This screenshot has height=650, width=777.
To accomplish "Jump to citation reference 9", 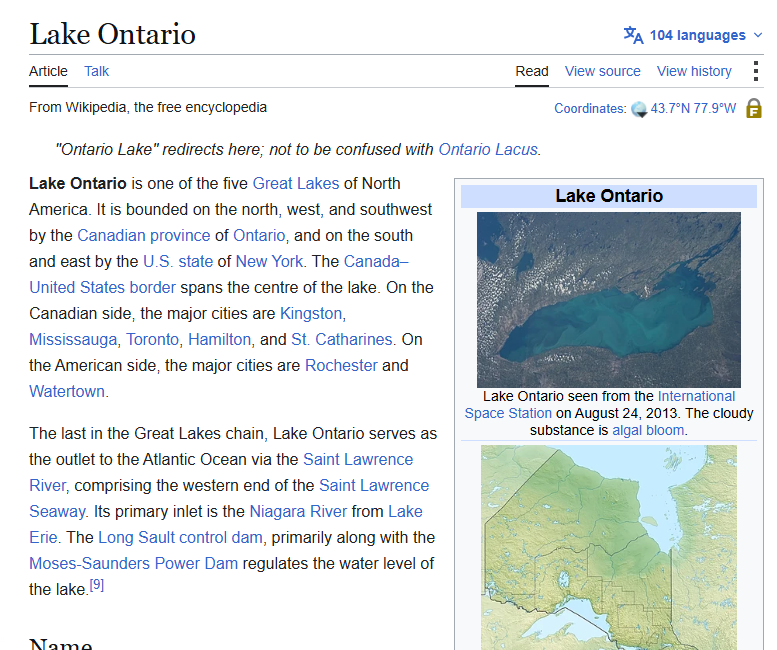I will pos(97,585).
